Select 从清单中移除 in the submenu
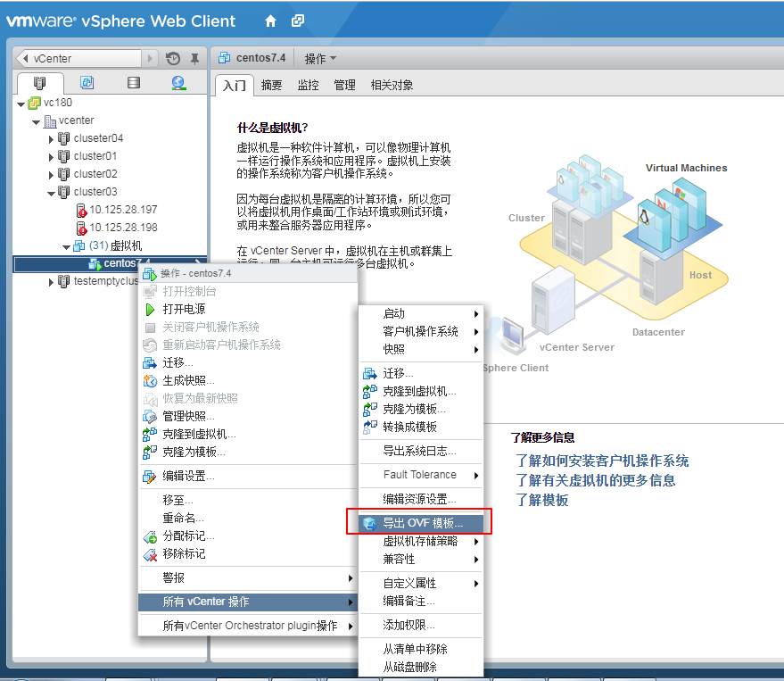Image resolution: width=784 pixels, height=681 pixels. pos(421,649)
